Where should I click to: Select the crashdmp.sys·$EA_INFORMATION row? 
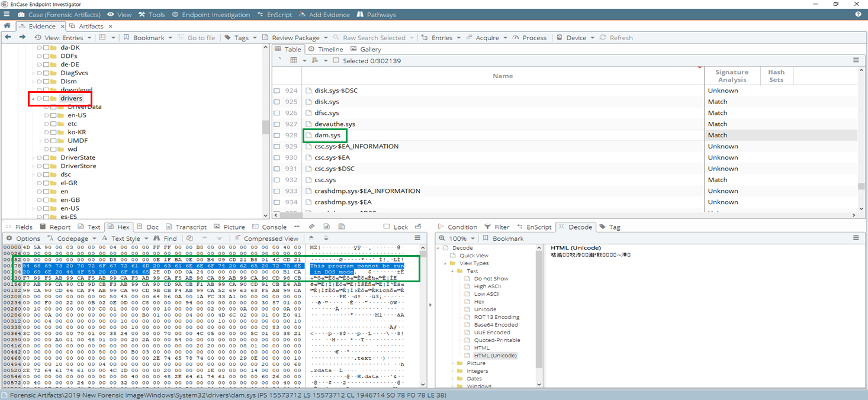point(367,191)
